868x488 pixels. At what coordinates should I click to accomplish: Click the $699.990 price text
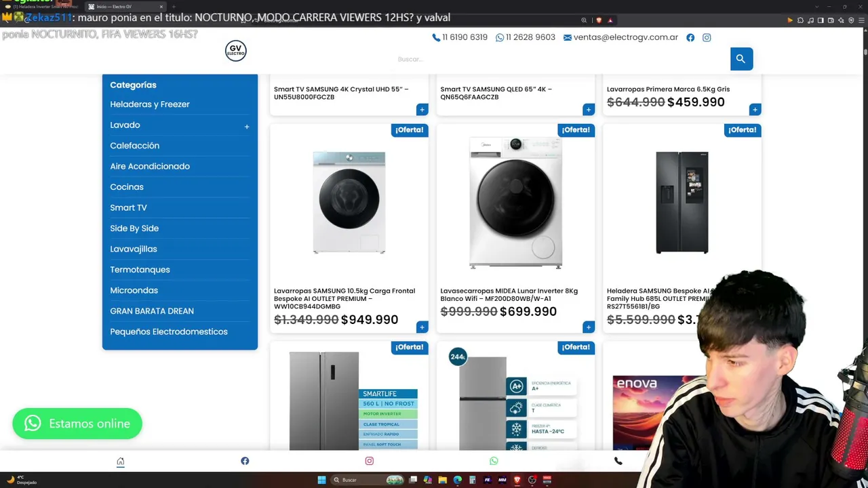[x=528, y=312]
